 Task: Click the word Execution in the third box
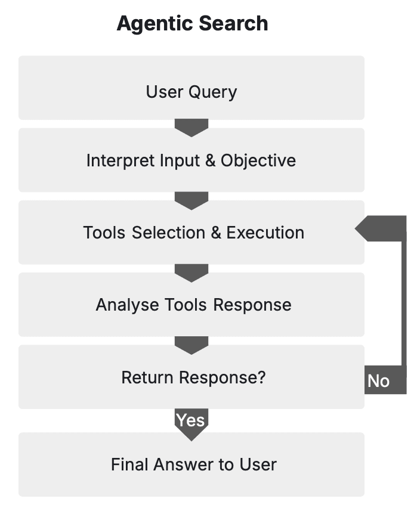pyautogui.click(x=265, y=233)
